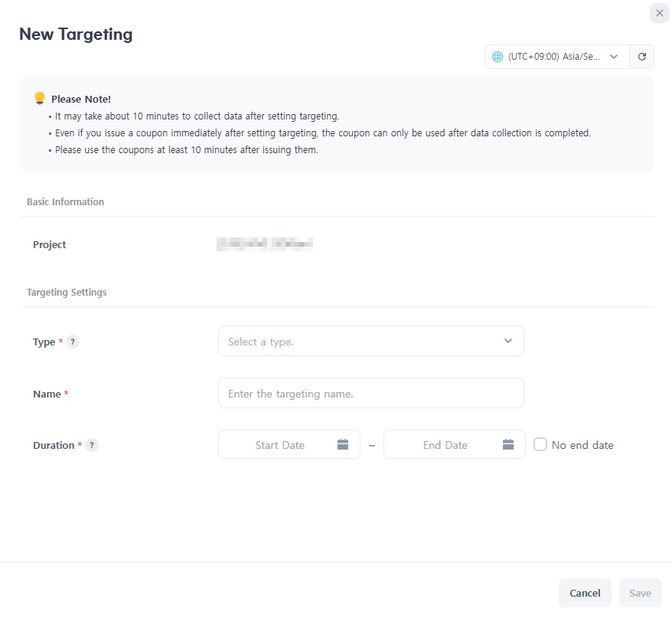This screenshot has height=625, width=672.
Task: Click the refresh icon beside the timezone selector
Action: pyautogui.click(x=642, y=57)
